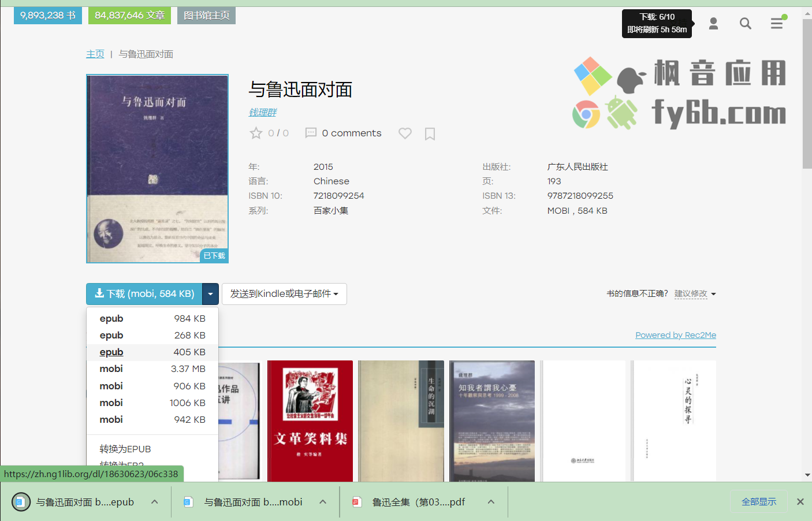Open the hamburger menu icon
812x521 pixels.
[x=777, y=23]
